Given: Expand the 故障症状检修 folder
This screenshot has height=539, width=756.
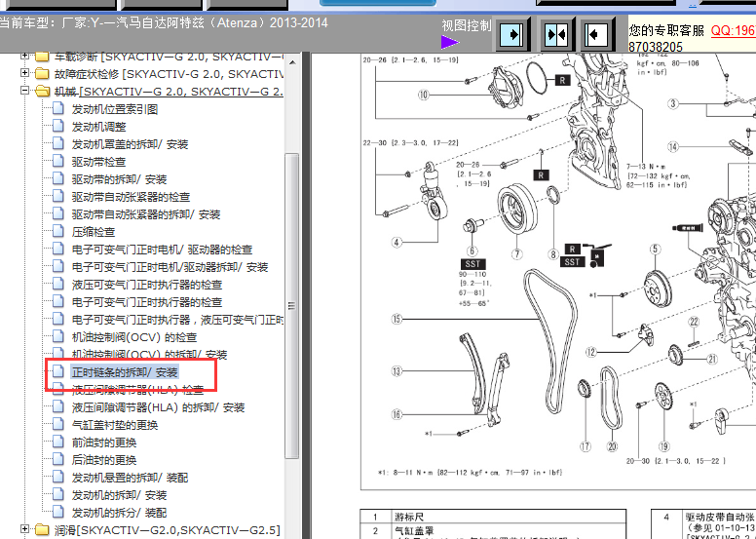Looking at the screenshot, I should pos(24,73).
